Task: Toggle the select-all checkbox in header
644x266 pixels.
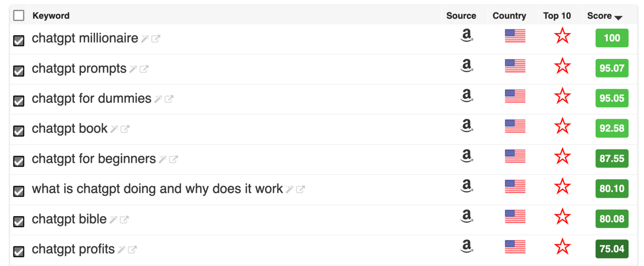Action: tap(19, 15)
